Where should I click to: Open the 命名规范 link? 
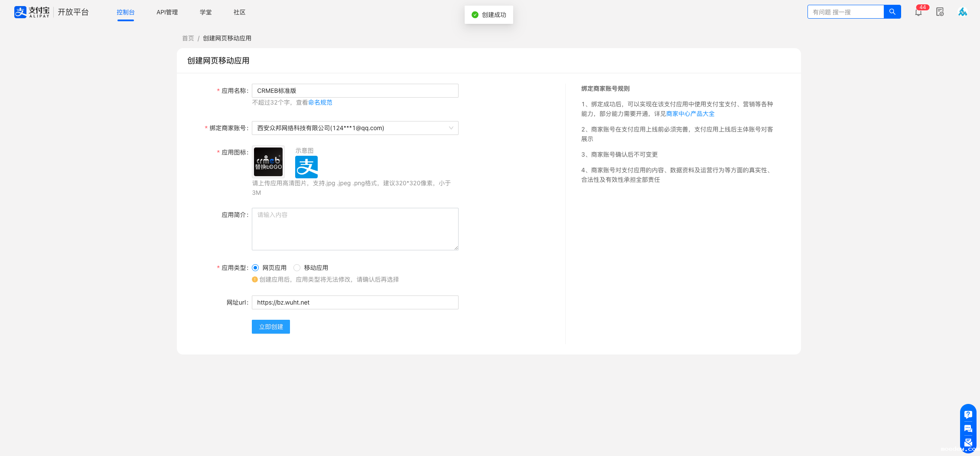pos(320,102)
